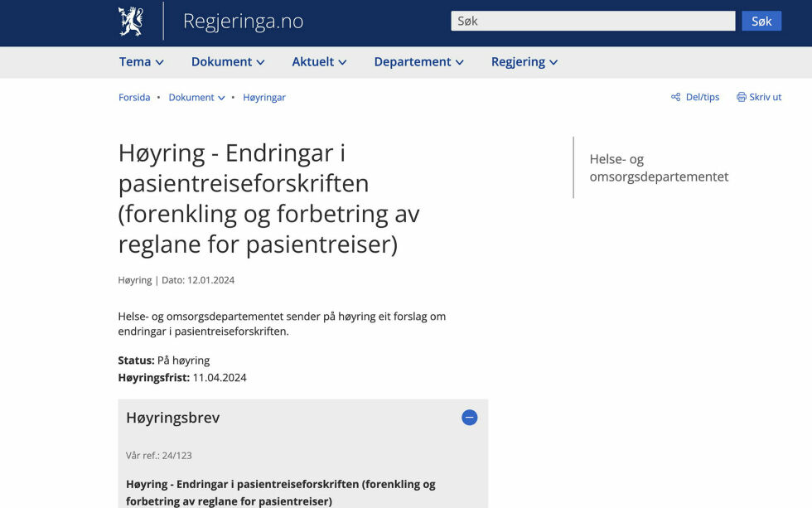812x508 pixels.
Task: Click the Del/tips link text
Action: pos(703,97)
